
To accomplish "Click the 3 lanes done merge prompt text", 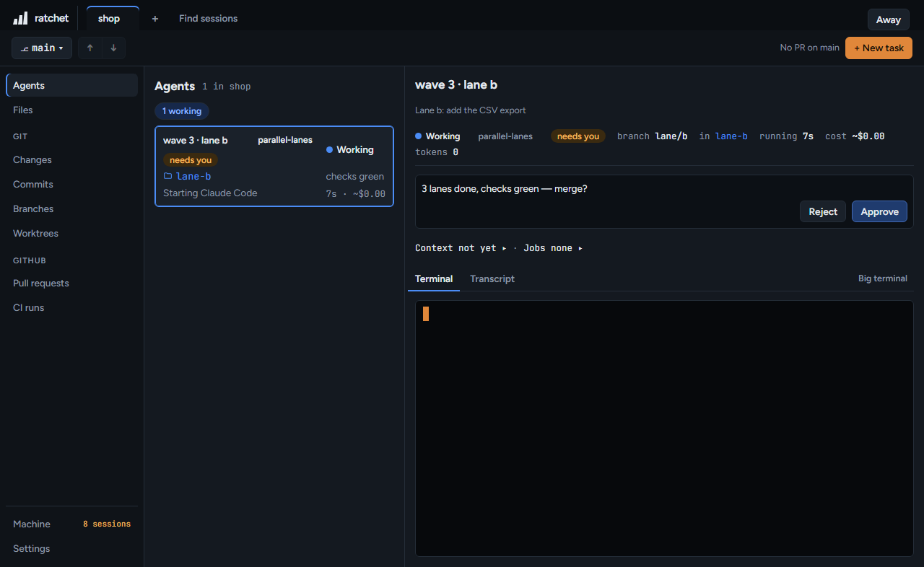I will point(505,188).
